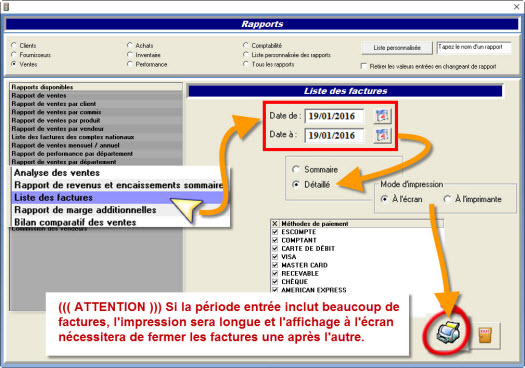Set print mode to À l'écran

coord(384,199)
